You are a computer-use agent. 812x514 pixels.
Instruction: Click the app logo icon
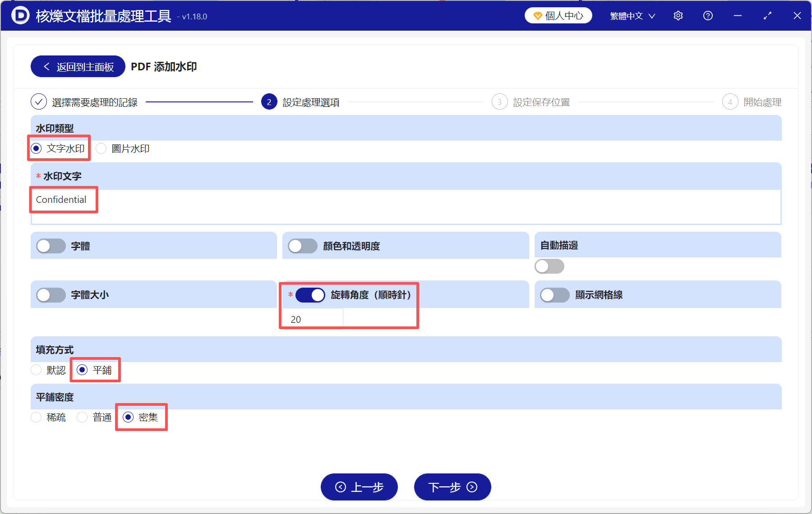[19, 15]
